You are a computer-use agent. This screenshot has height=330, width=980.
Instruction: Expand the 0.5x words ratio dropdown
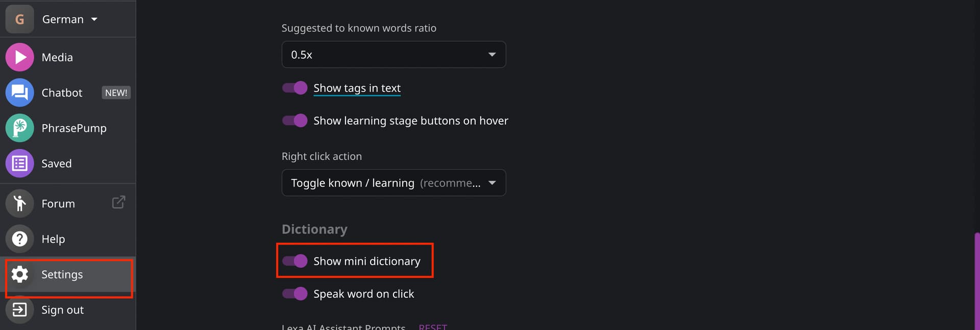tap(394, 54)
